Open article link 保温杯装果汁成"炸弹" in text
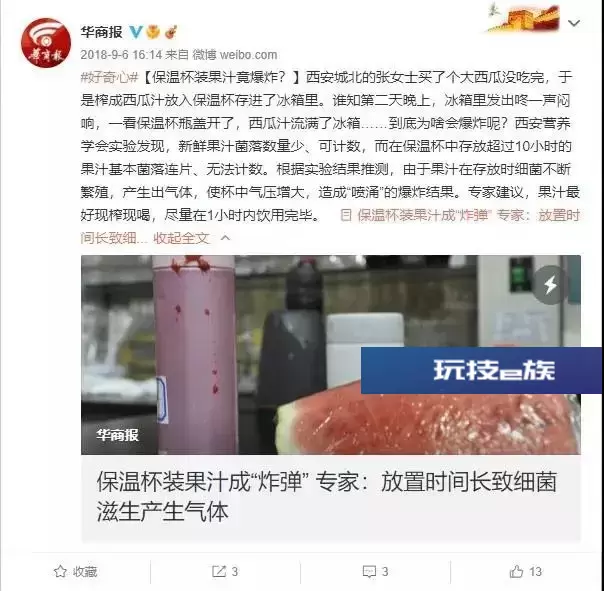 tap(423, 215)
